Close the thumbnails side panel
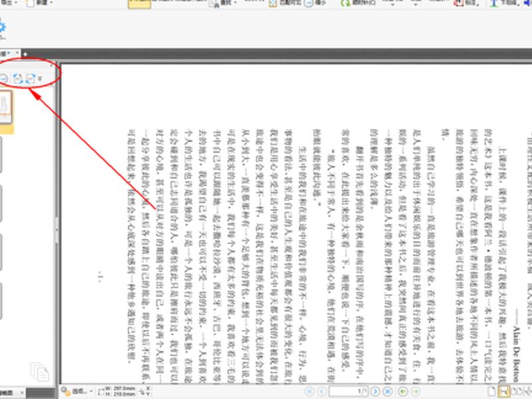Viewport: 532px width, 399px height. (52, 65)
